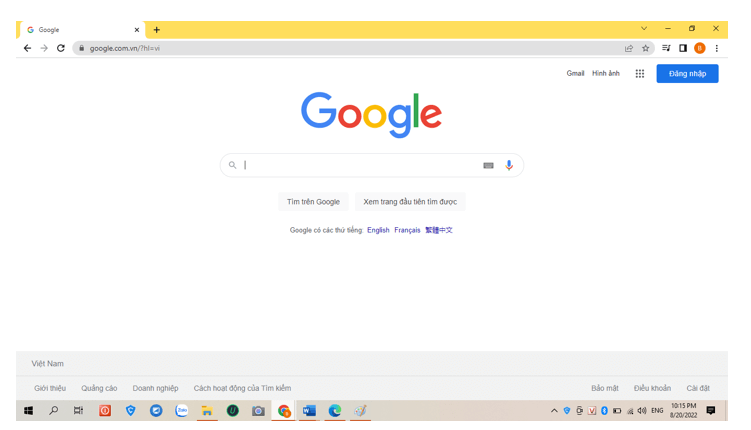751x430 pixels.
Task: Open Hình ảnh (Images) link
Action: pyautogui.click(x=606, y=73)
